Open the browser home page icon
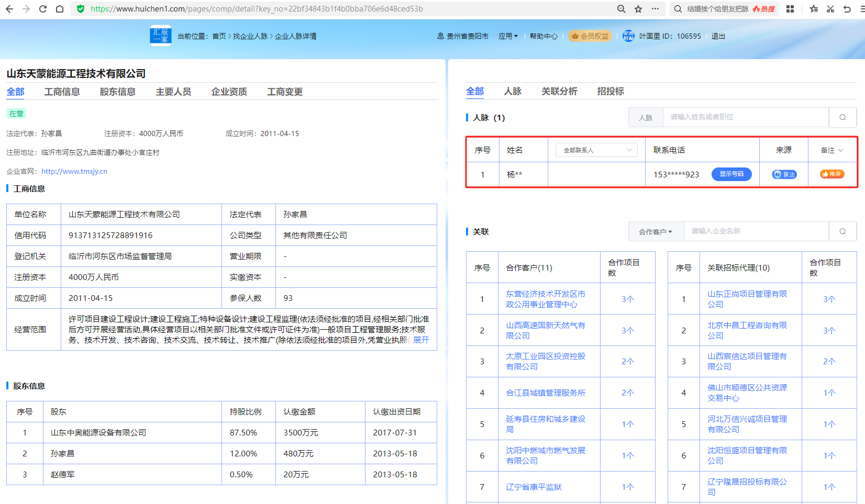865x504 pixels. pyautogui.click(x=60, y=9)
